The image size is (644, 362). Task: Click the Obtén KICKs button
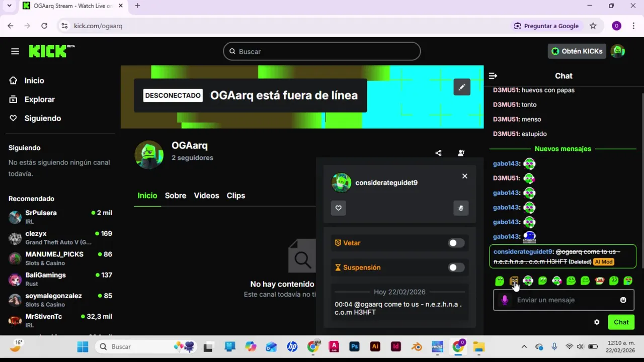(577, 51)
